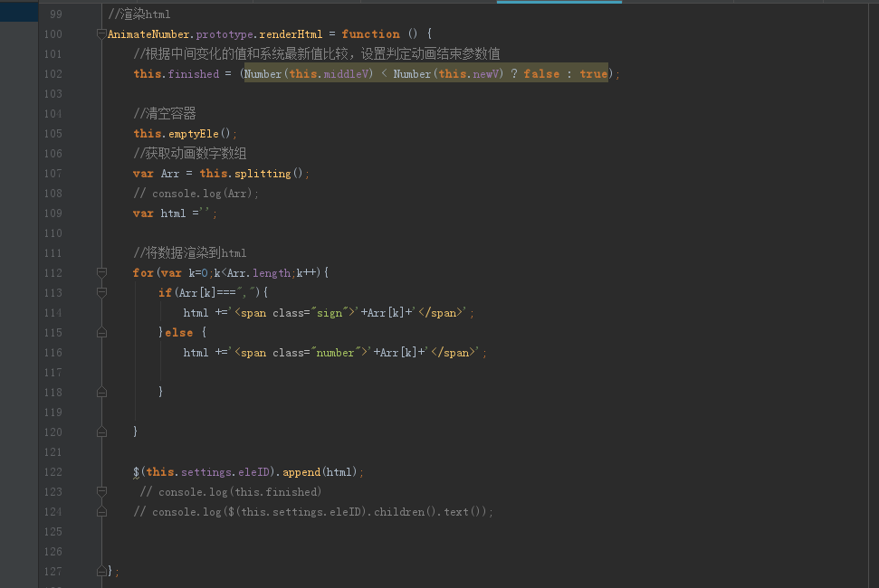
Task: Click the '//清空容器' comment on line 104
Action: (165, 114)
